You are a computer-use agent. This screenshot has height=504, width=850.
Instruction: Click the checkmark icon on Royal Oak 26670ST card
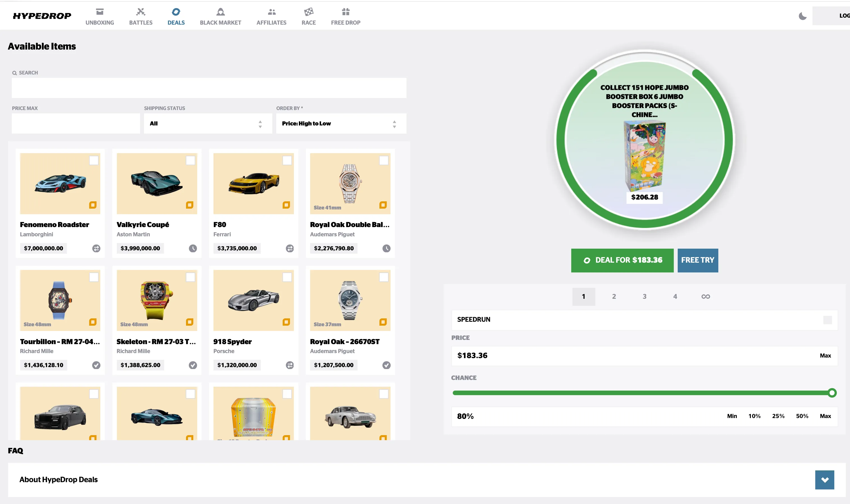(387, 365)
